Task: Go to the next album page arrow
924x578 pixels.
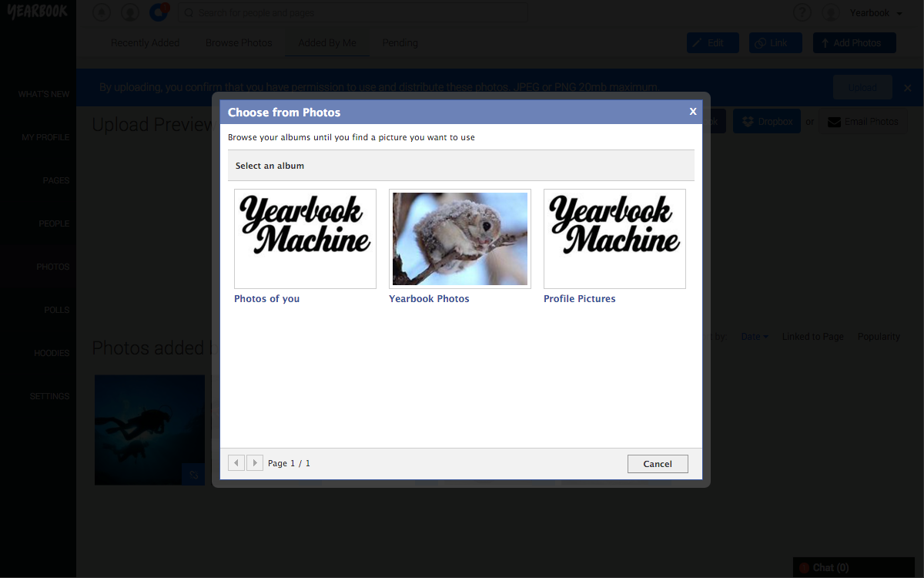Action: tap(255, 463)
